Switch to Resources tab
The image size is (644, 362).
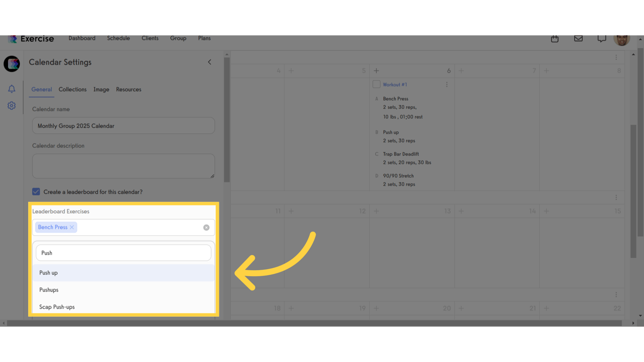pos(129,90)
